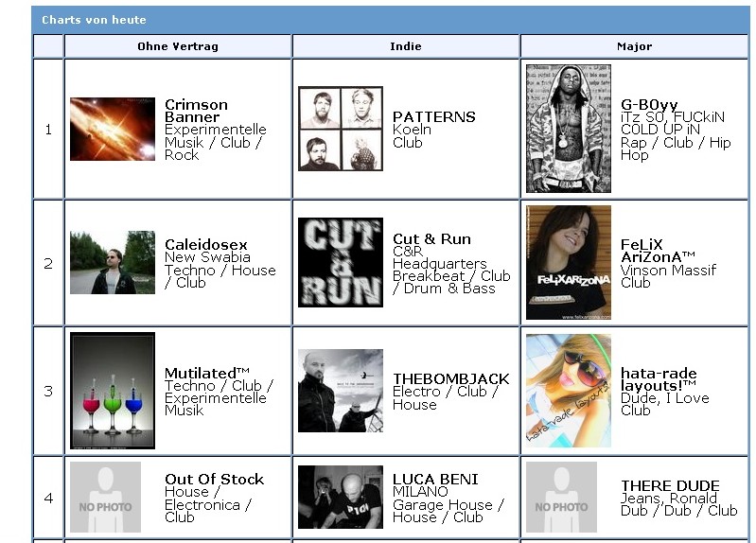Select the Indie column header
Screen dimensions: 756x543
point(406,46)
